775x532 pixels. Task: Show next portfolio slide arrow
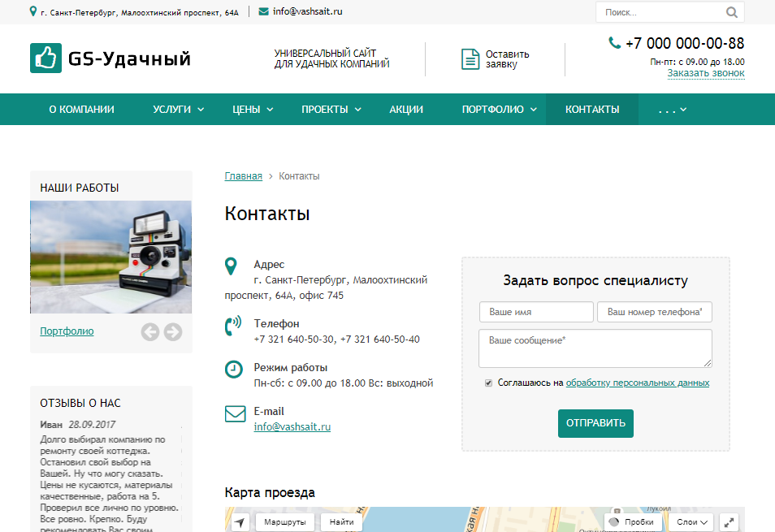[x=173, y=331]
